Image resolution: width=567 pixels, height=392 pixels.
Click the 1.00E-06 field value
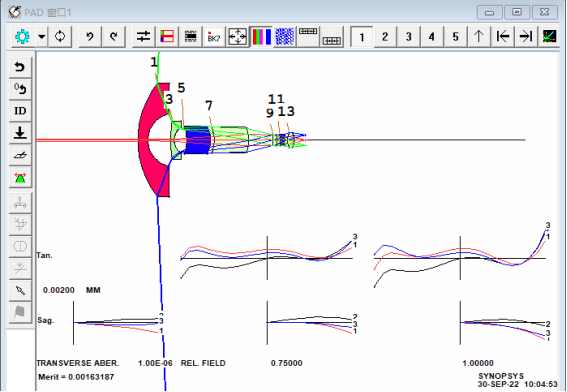click(155, 363)
